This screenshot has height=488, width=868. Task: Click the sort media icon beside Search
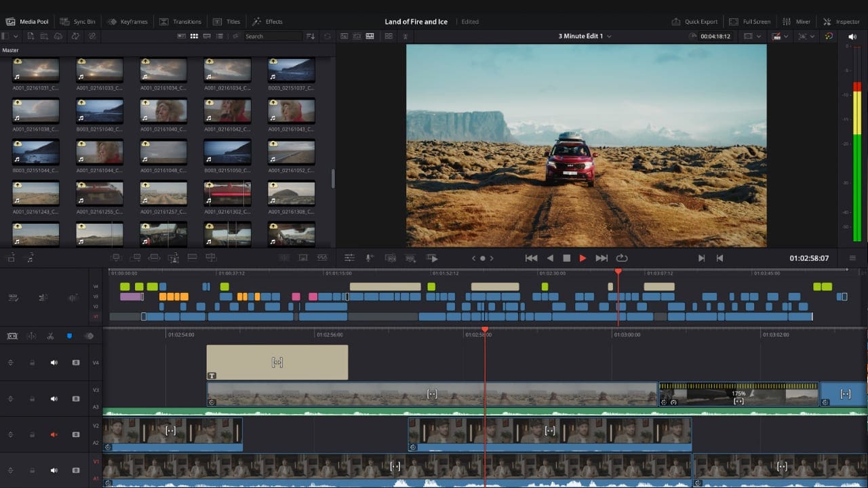311,36
